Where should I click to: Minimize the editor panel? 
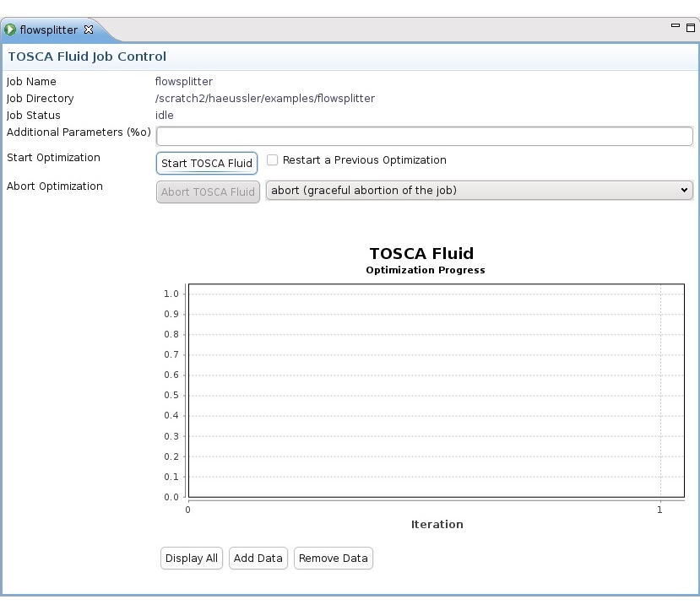pos(676,26)
